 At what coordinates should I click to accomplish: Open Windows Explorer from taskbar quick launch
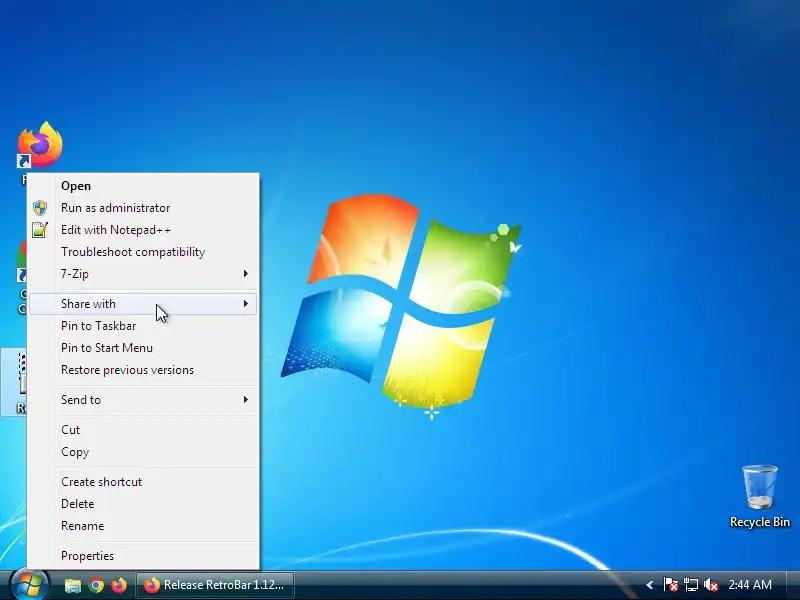pos(73,585)
